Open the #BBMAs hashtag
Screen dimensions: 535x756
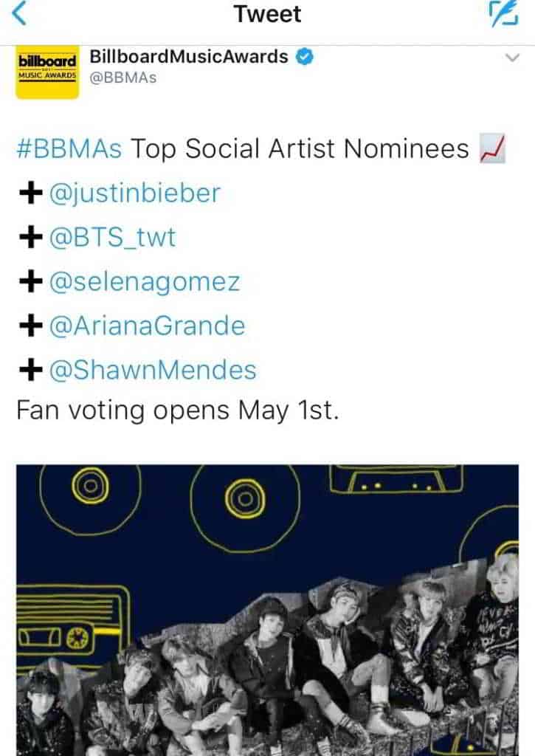[69, 150]
